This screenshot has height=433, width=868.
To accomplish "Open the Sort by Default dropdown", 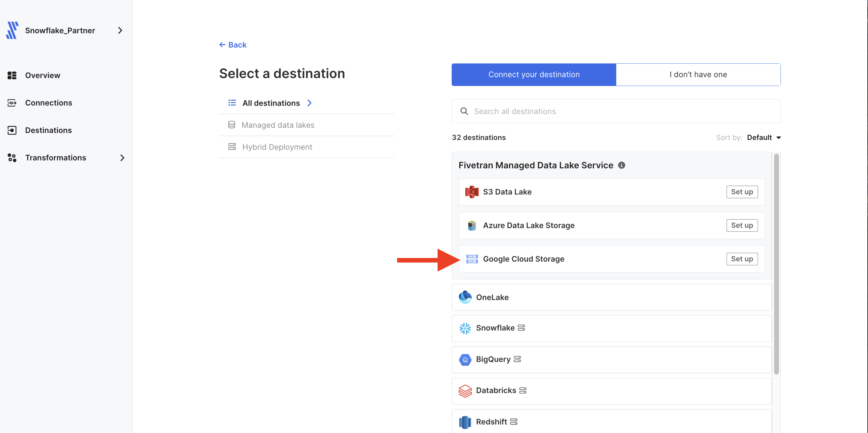I will point(763,138).
